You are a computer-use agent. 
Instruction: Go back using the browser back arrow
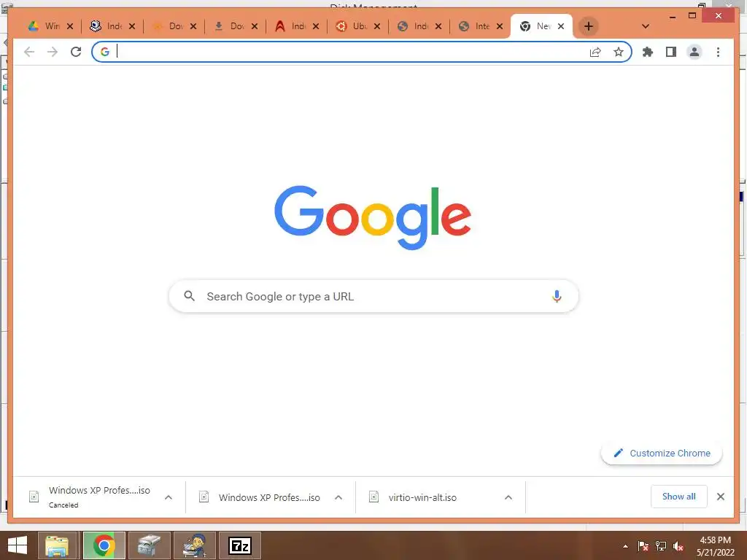29,52
